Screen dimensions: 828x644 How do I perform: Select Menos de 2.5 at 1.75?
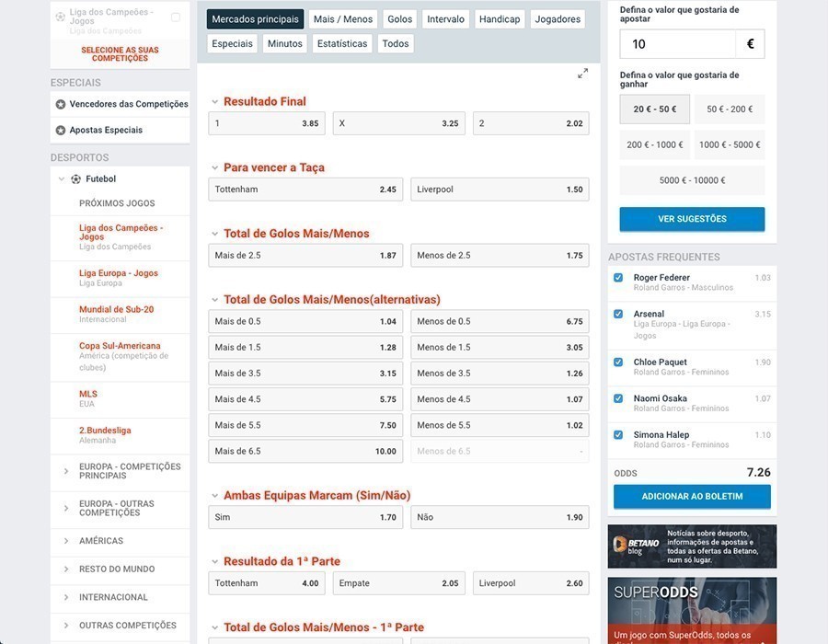coord(500,256)
